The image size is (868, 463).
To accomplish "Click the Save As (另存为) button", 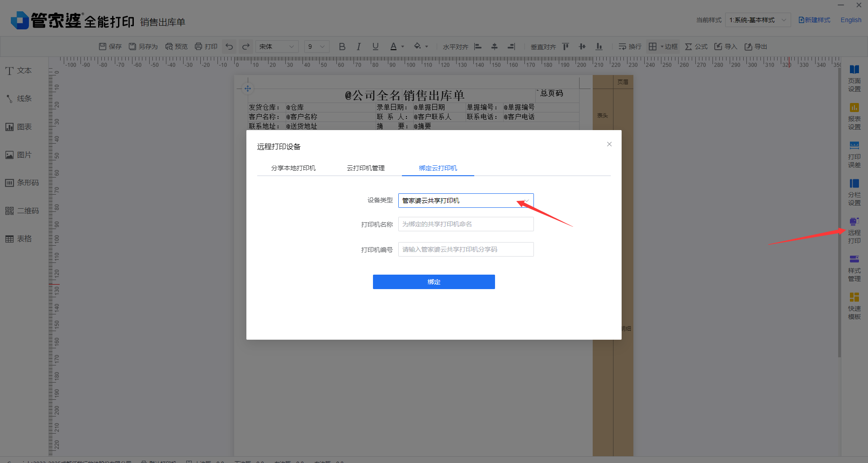I will [143, 47].
